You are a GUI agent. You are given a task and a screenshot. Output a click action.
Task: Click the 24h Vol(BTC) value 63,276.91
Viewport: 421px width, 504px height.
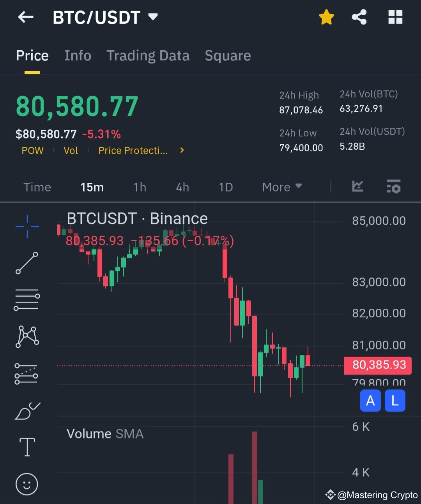361,109
